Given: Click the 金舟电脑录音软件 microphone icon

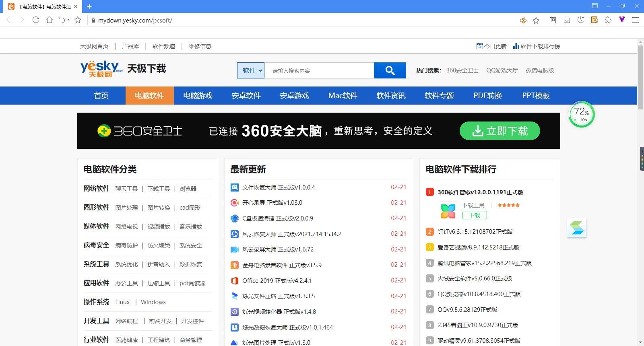Looking at the screenshot, I should point(235,265).
